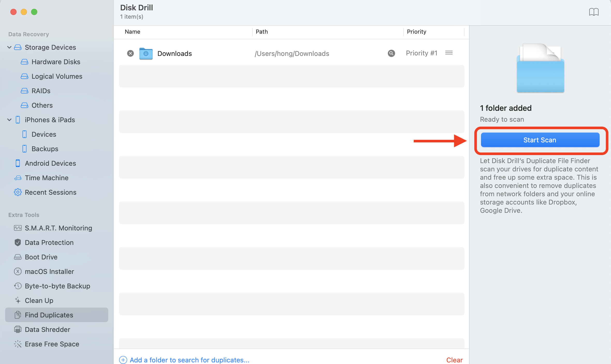Select Android Devices in the sidebar
Screen dimensions: 611x364
tap(50, 163)
